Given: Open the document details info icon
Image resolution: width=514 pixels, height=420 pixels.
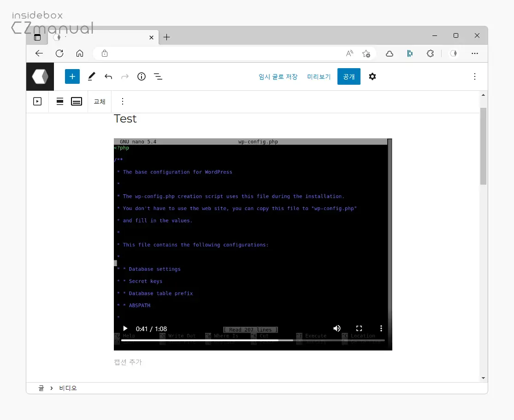Looking at the screenshot, I should [x=141, y=76].
